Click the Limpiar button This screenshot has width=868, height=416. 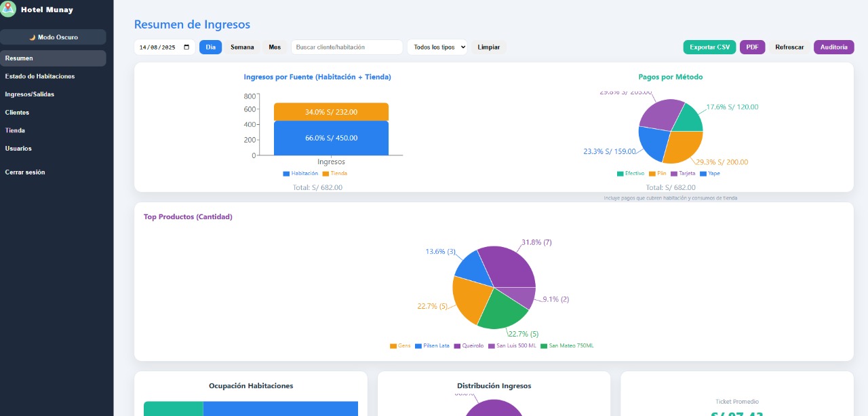coord(489,47)
